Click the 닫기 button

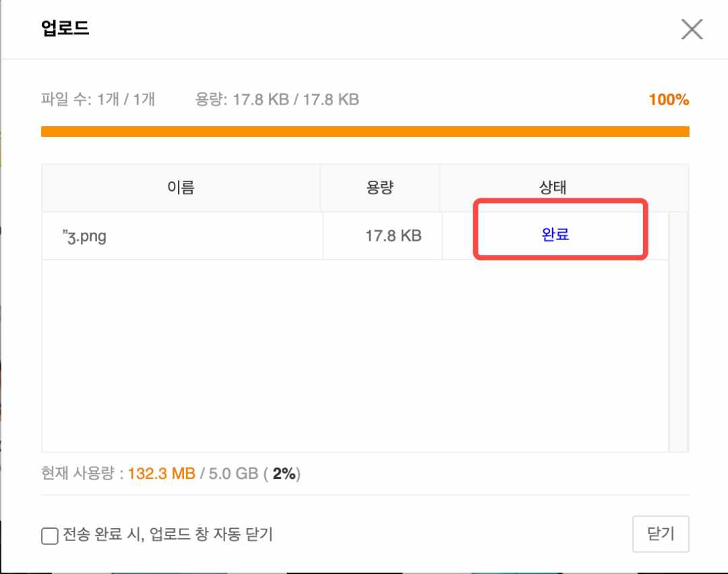coord(660,534)
